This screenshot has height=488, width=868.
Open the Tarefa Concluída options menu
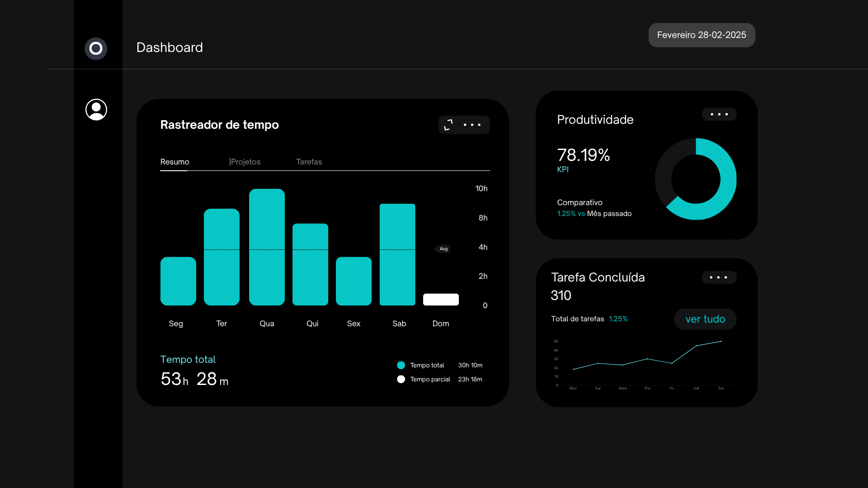pos(719,277)
